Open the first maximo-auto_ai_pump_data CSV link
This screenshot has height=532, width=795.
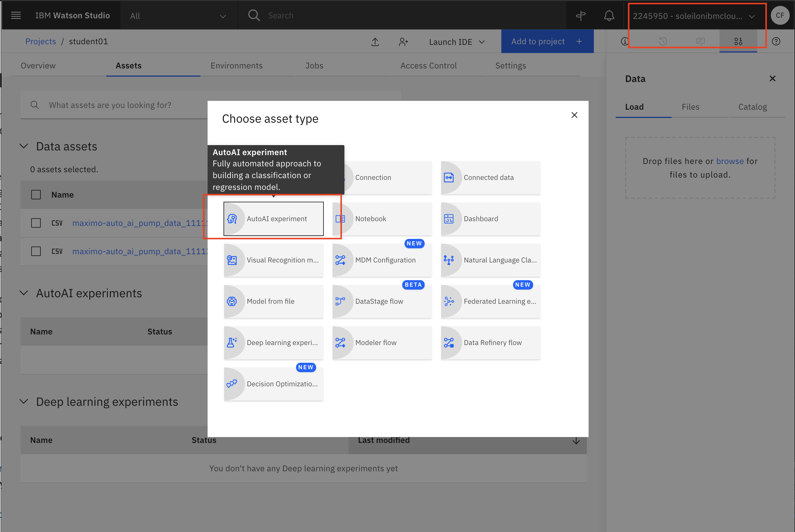[140, 223]
